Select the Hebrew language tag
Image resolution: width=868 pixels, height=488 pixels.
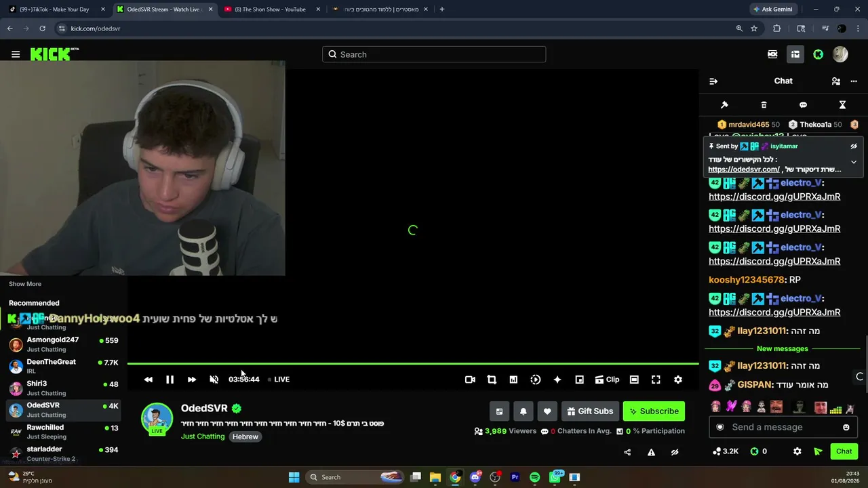[x=245, y=436]
